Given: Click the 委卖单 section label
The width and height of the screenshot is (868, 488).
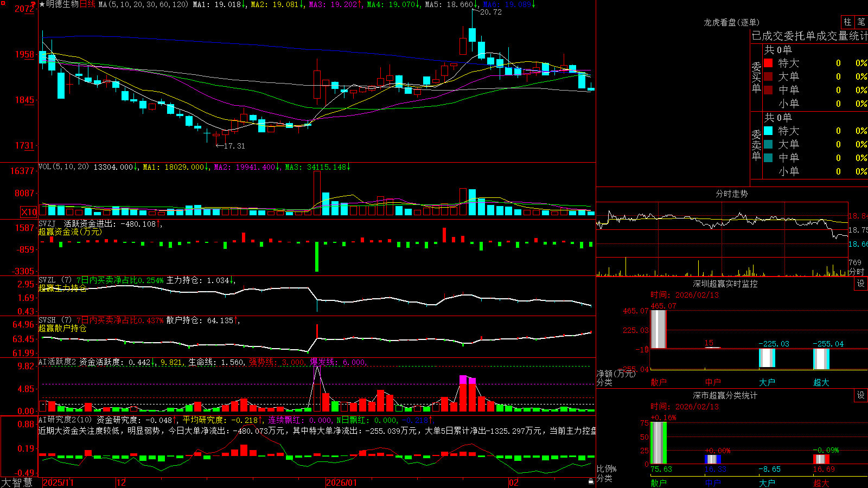Looking at the screenshot, I should pos(756,145).
